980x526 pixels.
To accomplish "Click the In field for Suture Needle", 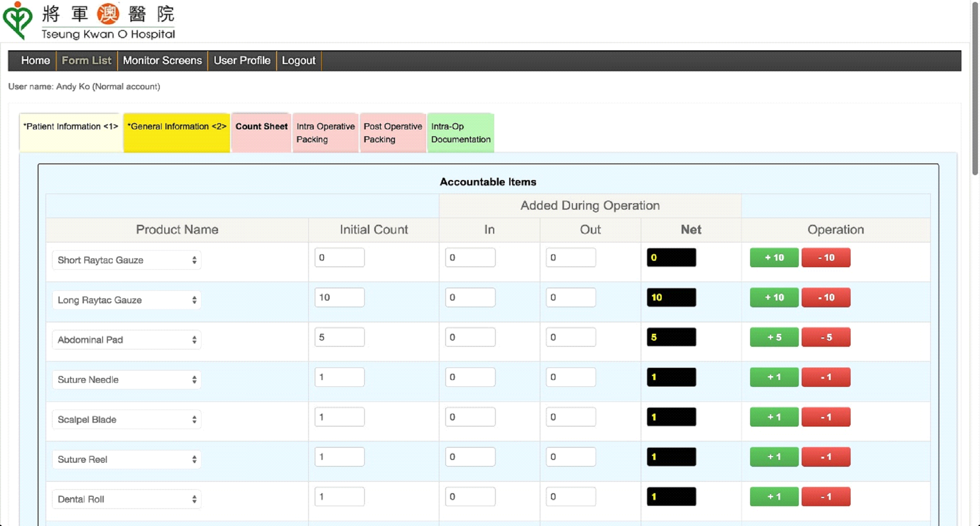I will (470, 377).
